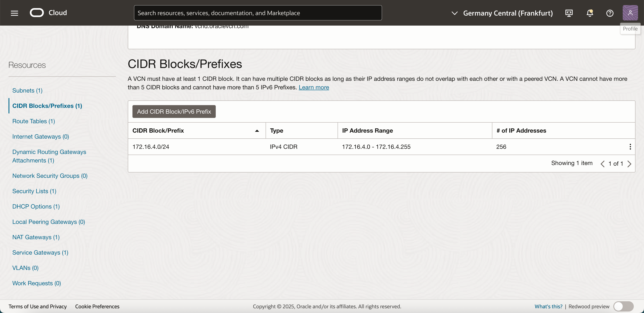This screenshot has height=313, width=644.
Task: Open NAT Gateways (1) resource
Action: click(x=36, y=237)
